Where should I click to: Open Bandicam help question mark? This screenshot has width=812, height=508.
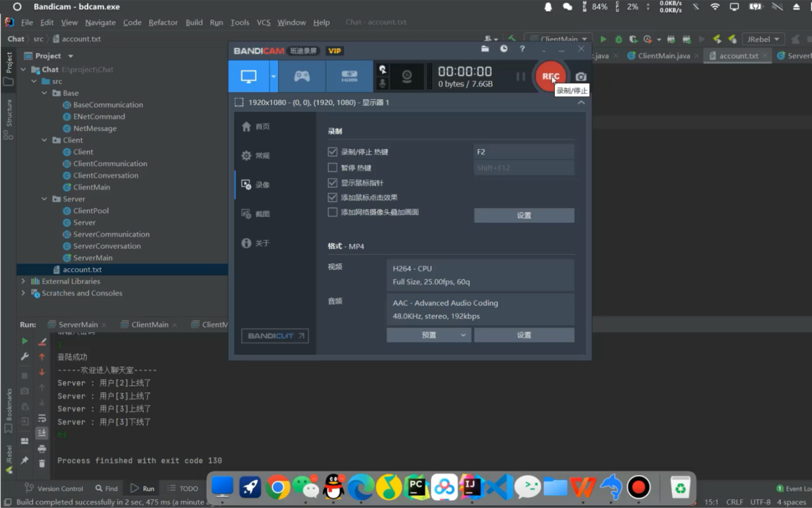(x=523, y=49)
